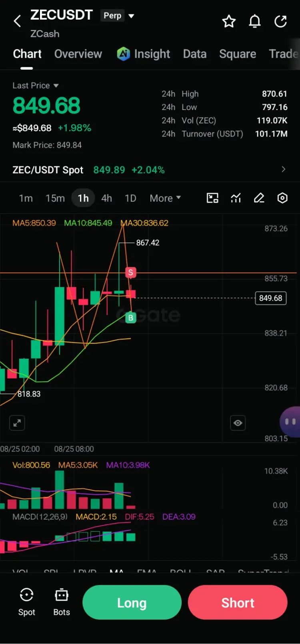Tap the ZEC/USDT Spot label

point(48,170)
